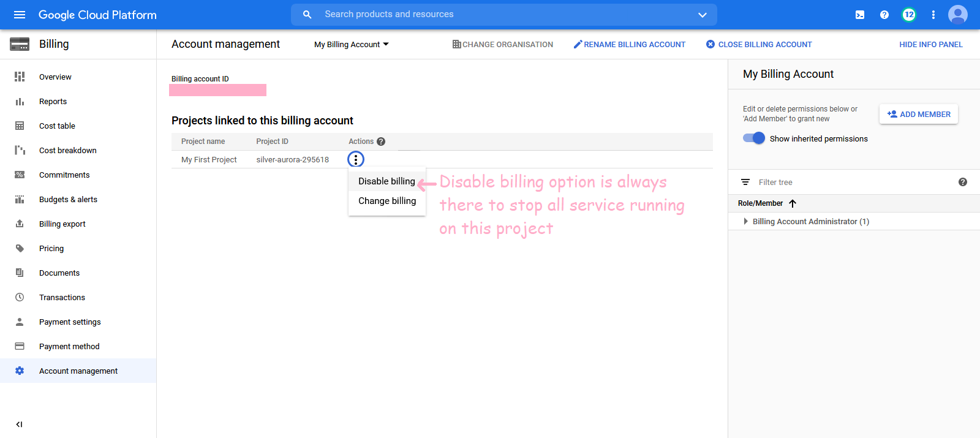Click the Account management gear icon
Screen dimensions: 980x438
pos(20,371)
